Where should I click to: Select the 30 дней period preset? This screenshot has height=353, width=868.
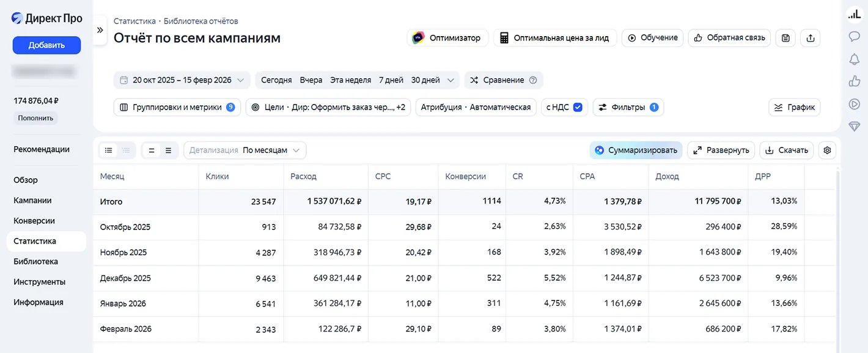point(425,80)
